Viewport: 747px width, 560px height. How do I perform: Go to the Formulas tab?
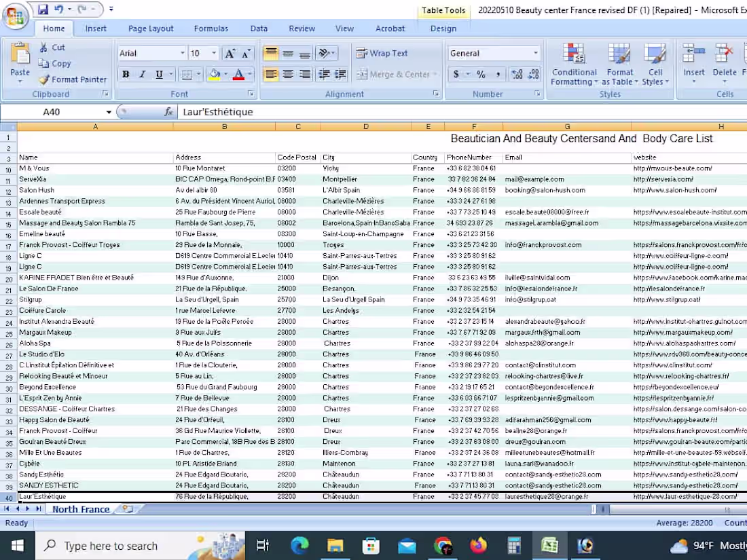211,29
